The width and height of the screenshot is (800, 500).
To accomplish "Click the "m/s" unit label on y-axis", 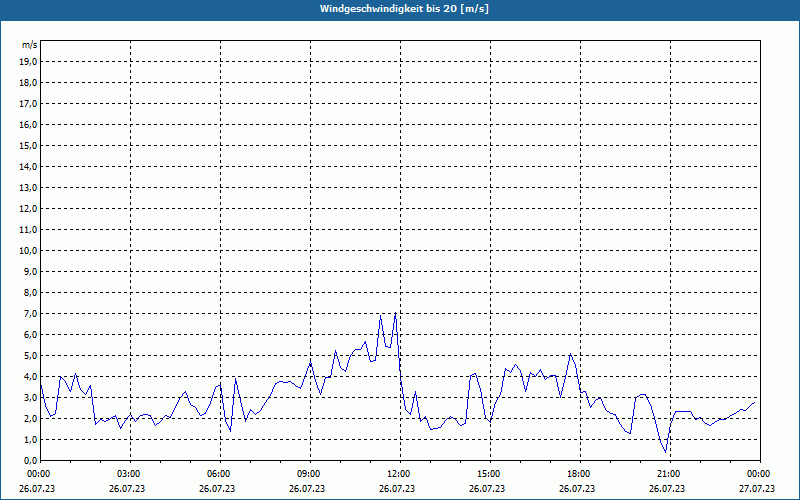I will click(x=30, y=45).
